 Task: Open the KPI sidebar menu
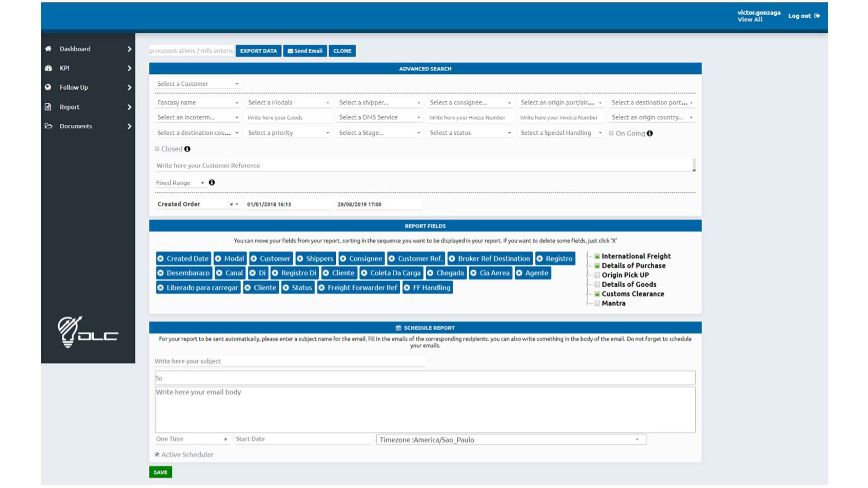(x=88, y=68)
